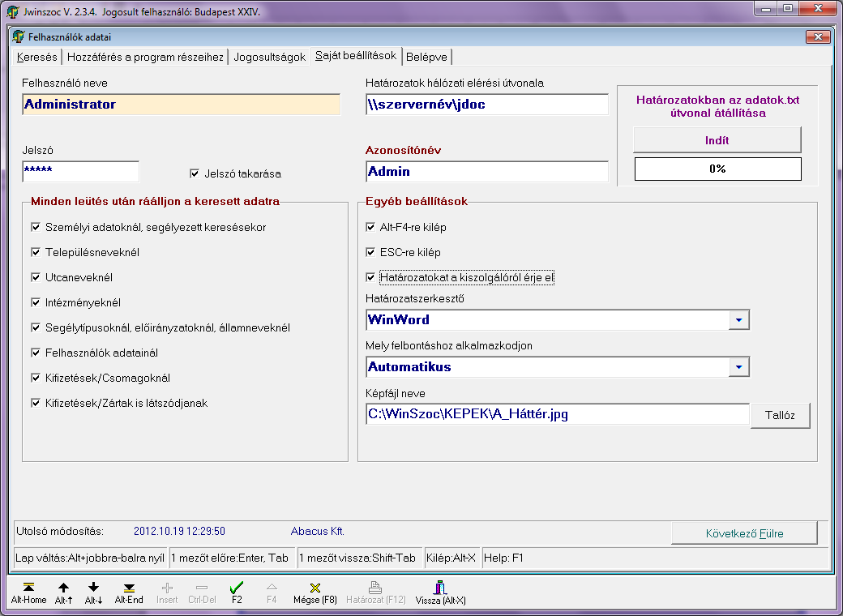843x616 pixels.
Task: Expand the Automatikus resolution dropdown arrow
Action: (738, 366)
